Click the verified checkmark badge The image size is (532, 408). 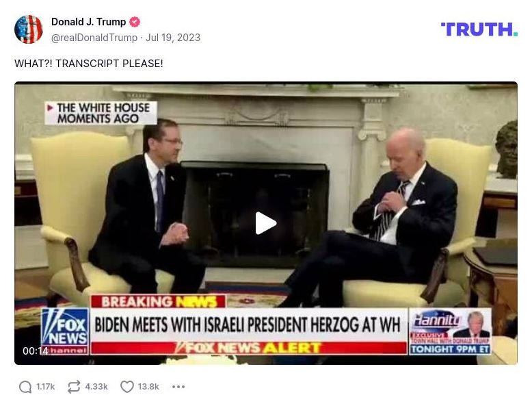tap(135, 22)
